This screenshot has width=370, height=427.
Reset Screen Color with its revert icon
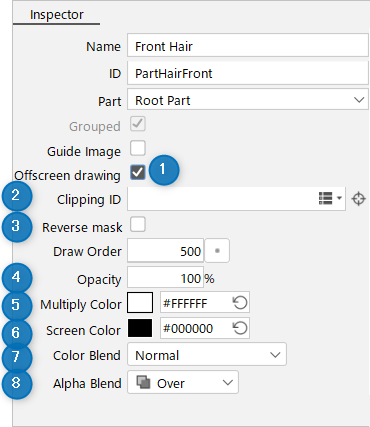pyautogui.click(x=240, y=328)
